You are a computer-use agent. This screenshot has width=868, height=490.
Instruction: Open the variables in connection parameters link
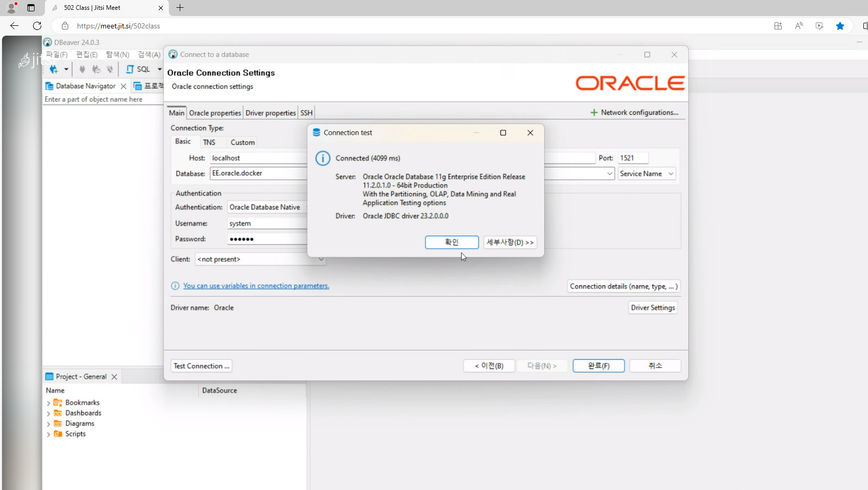256,286
